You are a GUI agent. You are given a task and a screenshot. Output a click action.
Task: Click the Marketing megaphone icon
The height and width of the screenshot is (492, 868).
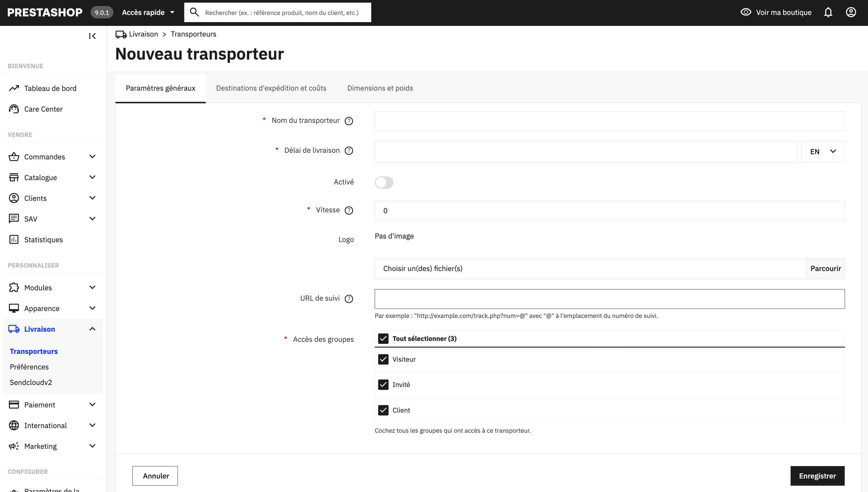click(14, 446)
